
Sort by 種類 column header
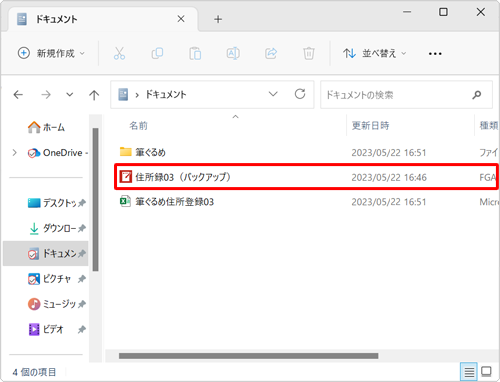coord(489,126)
